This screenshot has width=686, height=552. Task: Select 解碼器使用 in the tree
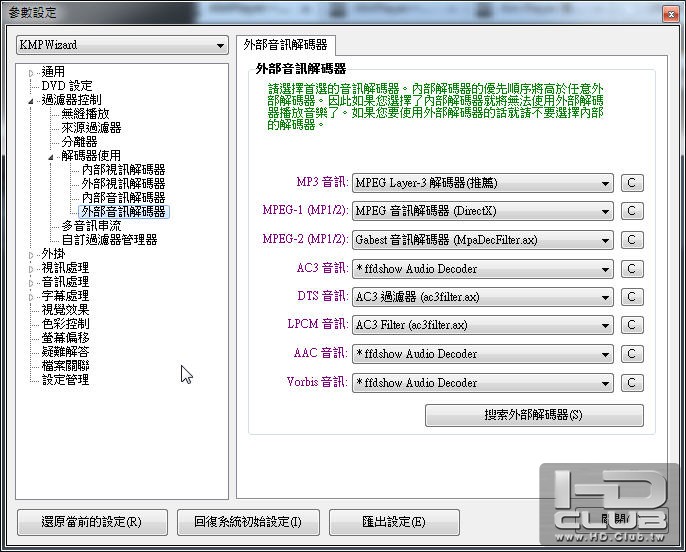(x=91, y=156)
